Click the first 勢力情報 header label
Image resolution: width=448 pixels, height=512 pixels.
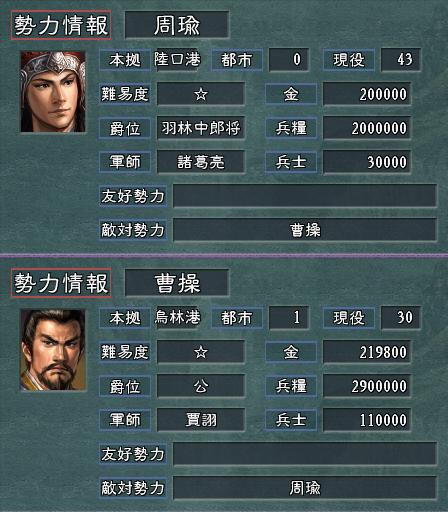61,25
